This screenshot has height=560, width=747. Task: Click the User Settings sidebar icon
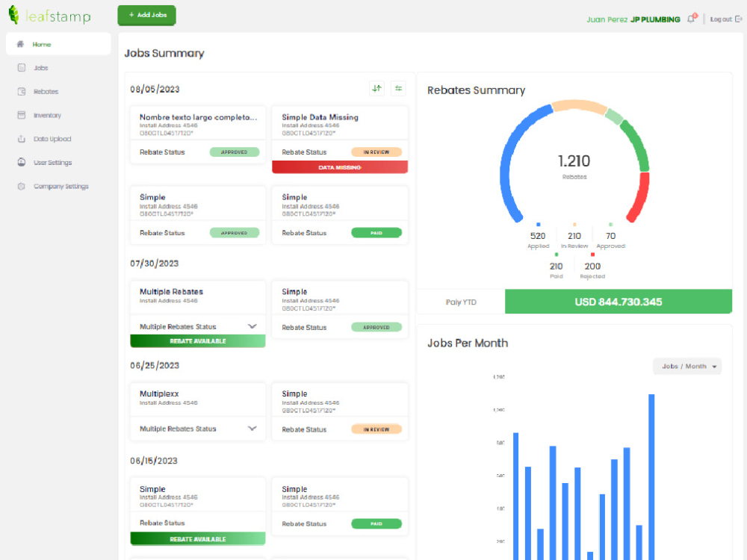(22, 162)
